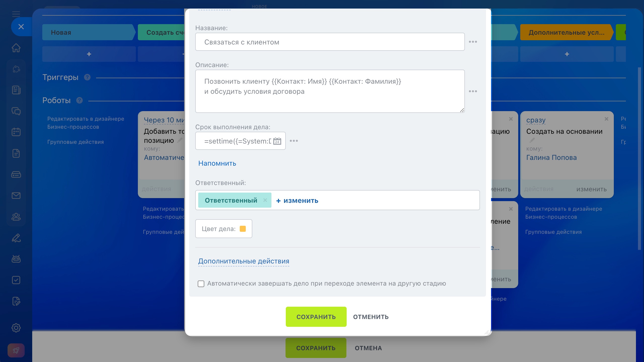This screenshot has height=362, width=644.
Task: Open the tasks checkmark icon in sidebar
Action: pos(16,280)
